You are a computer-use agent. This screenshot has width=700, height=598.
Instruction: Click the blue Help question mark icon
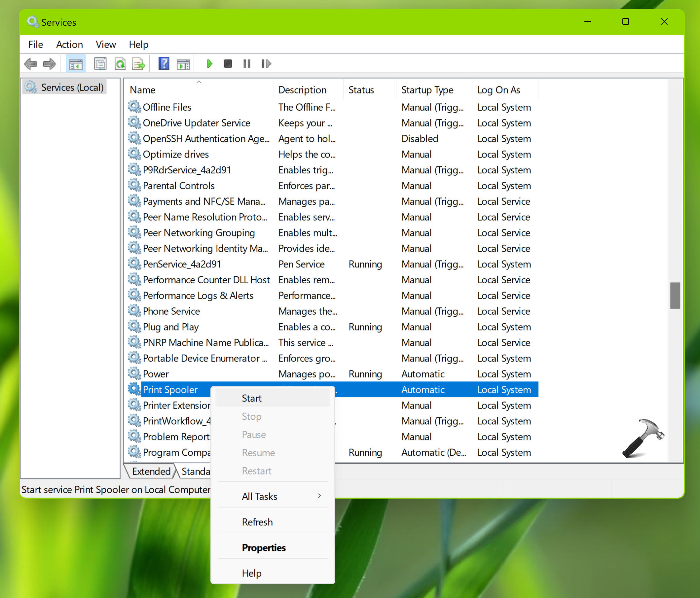[164, 64]
